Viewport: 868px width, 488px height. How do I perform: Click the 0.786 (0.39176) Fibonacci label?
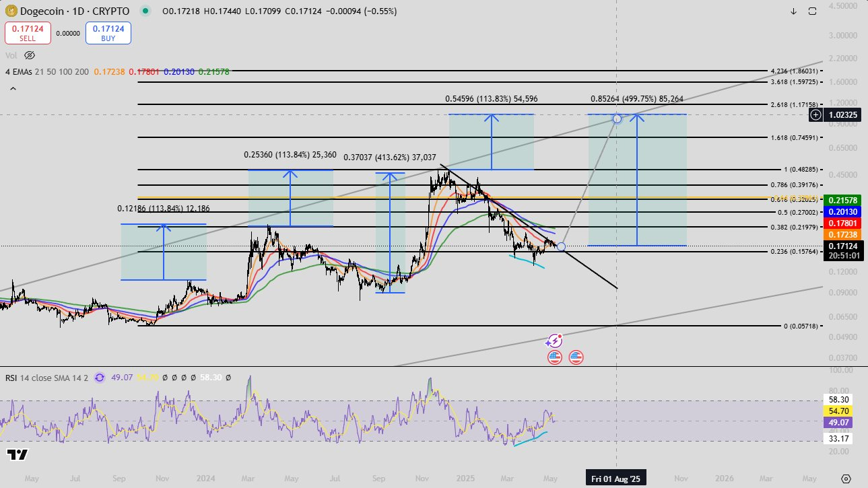pyautogui.click(x=795, y=185)
